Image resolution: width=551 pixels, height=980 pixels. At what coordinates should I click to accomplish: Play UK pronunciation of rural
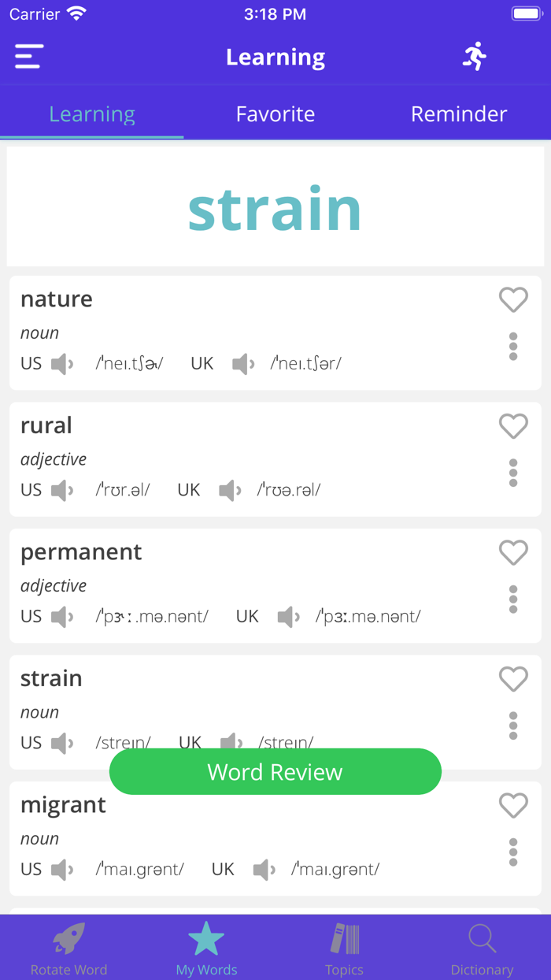pos(228,490)
